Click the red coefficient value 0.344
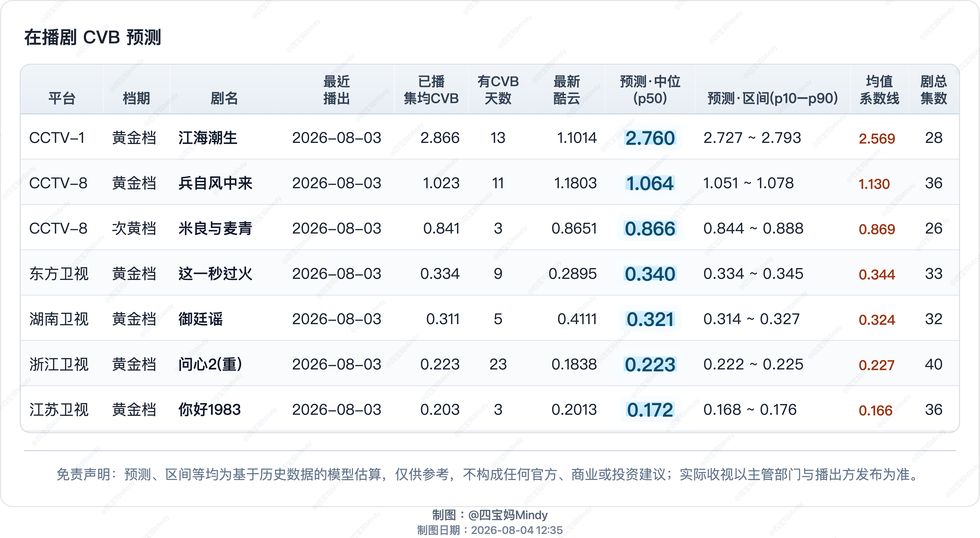 tap(877, 274)
